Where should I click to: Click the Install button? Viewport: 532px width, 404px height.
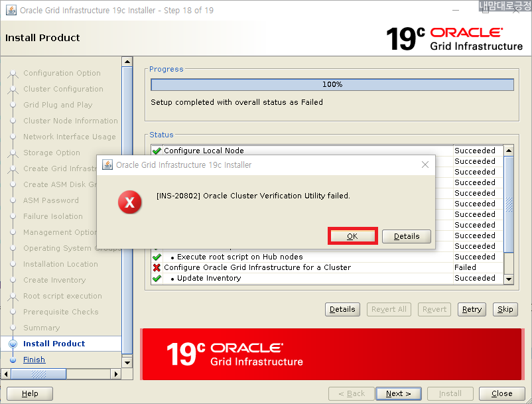(x=450, y=393)
